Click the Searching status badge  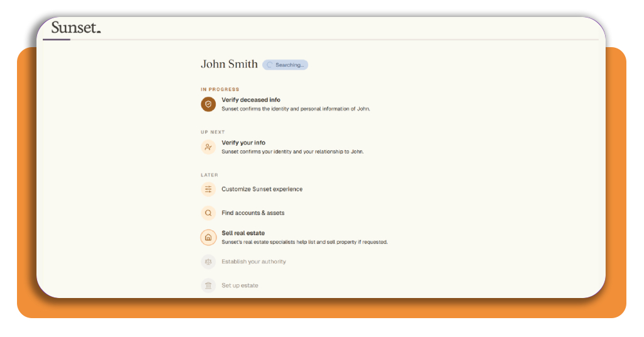pos(285,65)
